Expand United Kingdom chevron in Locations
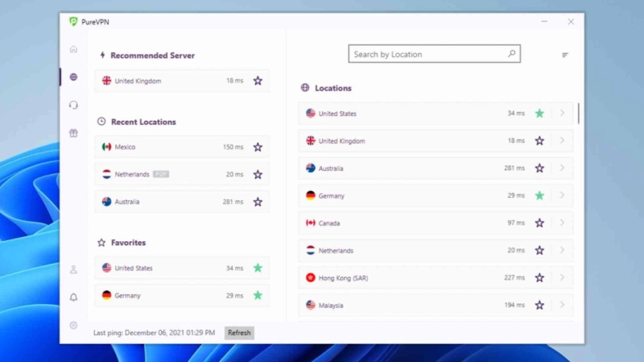Image resolution: width=644 pixels, height=362 pixels. pos(562,140)
